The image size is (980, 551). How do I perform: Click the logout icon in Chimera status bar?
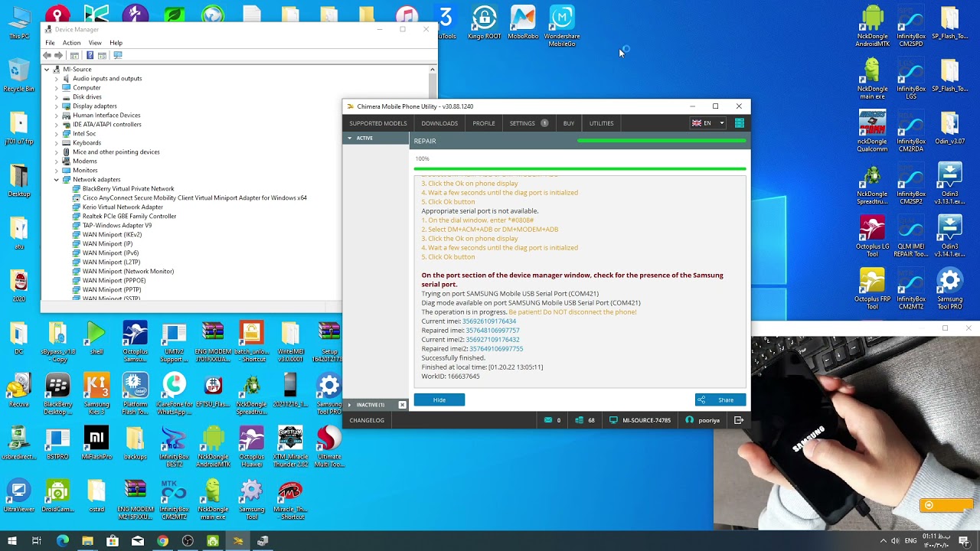pos(739,420)
